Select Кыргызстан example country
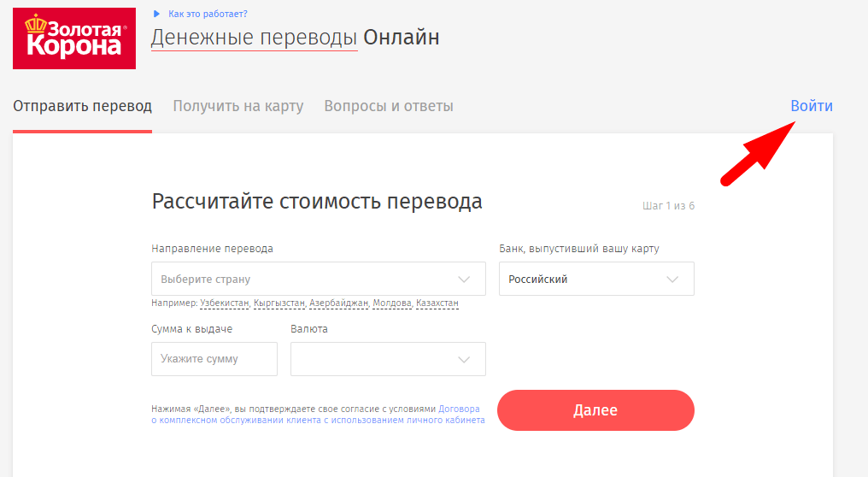The width and height of the screenshot is (868, 477). [x=279, y=303]
